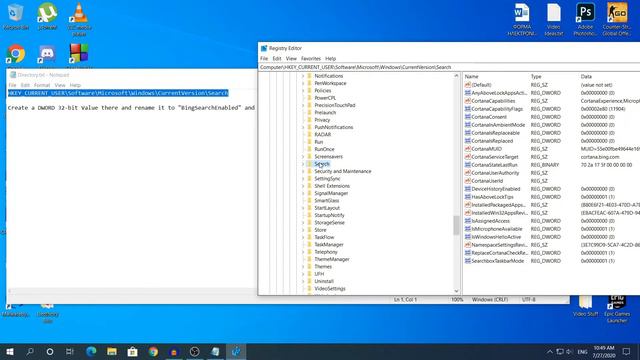640x360 pixels.
Task: Expand the Notifications registry key
Action: [303, 76]
